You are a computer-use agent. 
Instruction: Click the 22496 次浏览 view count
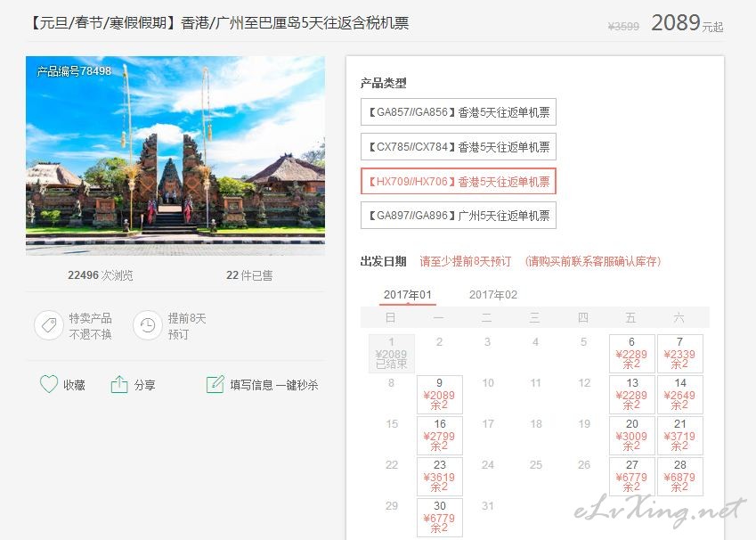[x=101, y=275]
